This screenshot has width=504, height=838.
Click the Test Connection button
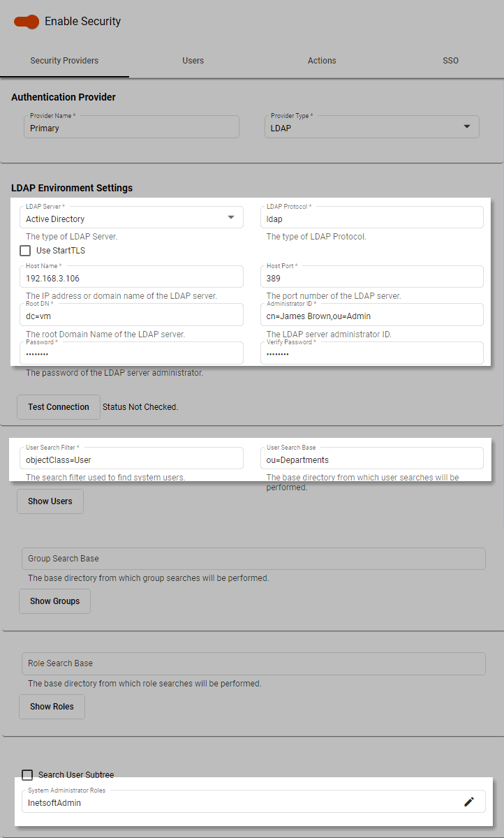[x=58, y=406]
